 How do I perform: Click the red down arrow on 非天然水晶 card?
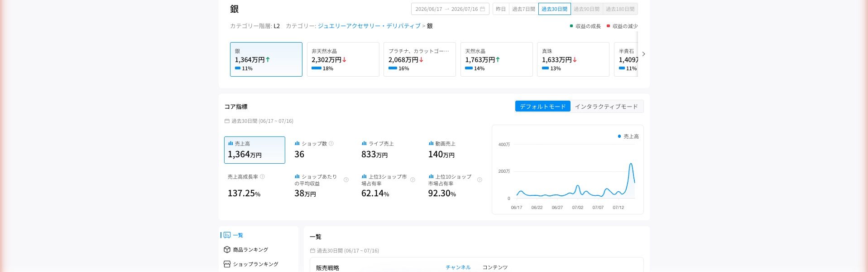click(344, 59)
